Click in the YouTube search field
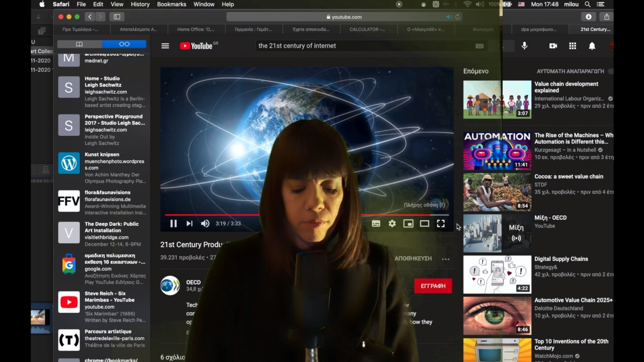 362,46
